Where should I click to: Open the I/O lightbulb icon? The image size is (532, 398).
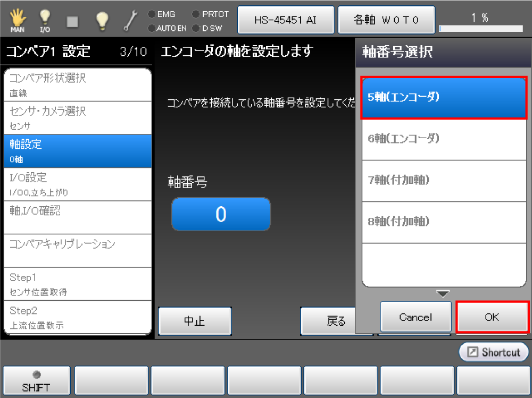coord(45,20)
